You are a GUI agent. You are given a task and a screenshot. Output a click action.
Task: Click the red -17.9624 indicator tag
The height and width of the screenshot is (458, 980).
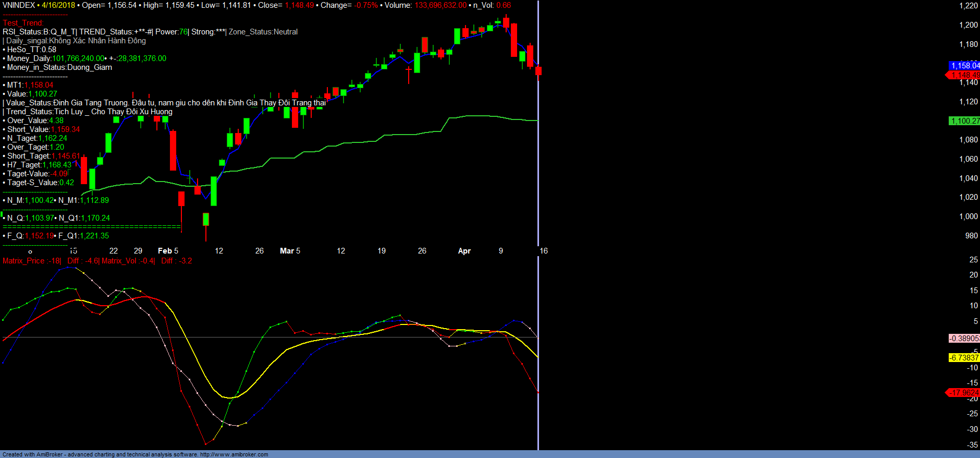964,393
